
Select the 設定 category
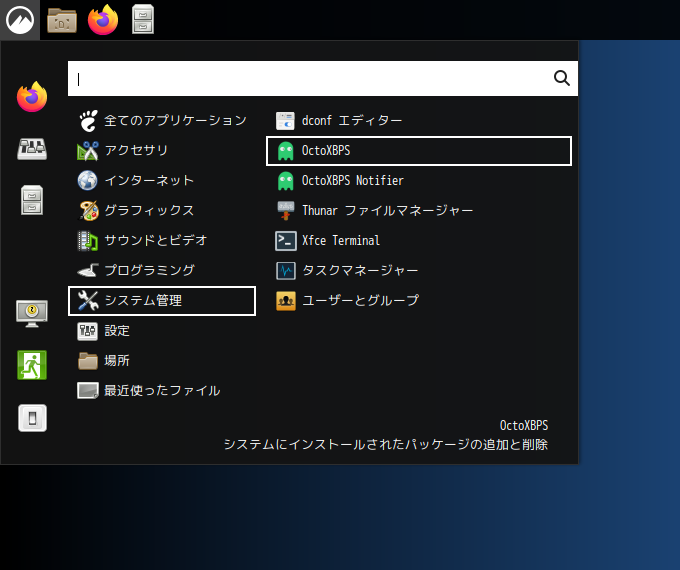click(x=162, y=331)
